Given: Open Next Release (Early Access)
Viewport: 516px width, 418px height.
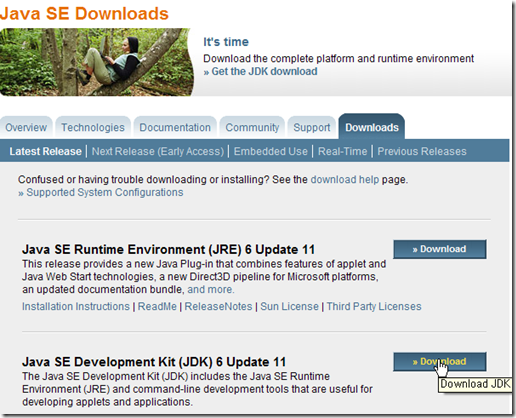Looking at the screenshot, I should pyautogui.click(x=158, y=151).
